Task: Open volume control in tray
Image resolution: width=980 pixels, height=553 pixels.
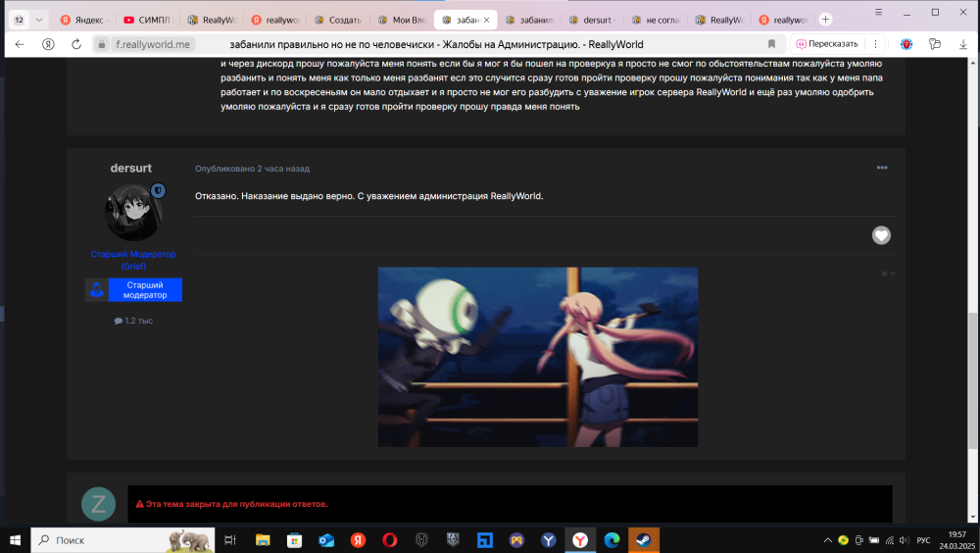Action: point(904,540)
